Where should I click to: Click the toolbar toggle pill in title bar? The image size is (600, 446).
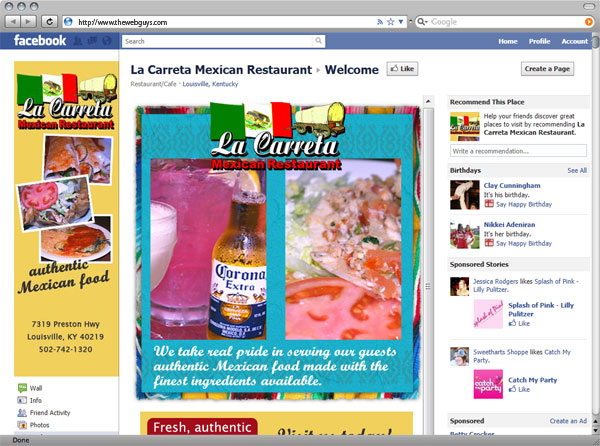click(590, 6)
